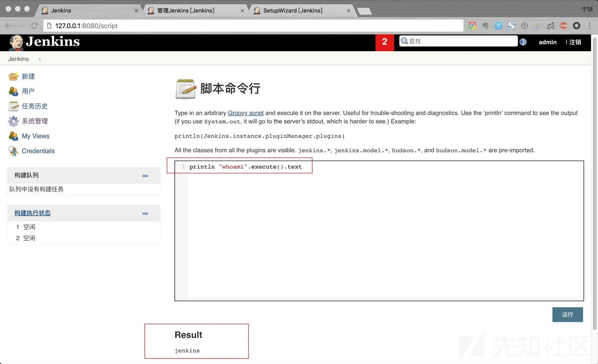Image resolution: width=598 pixels, height=364 pixels.
Task: Open the My Views link
Action: (x=35, y=136)
